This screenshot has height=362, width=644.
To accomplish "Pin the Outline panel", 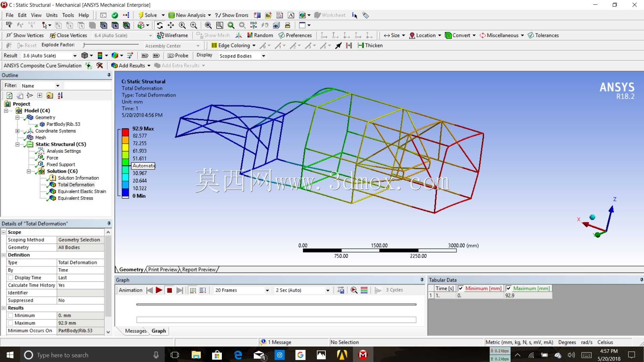I will pyautogui.click(x=109, y=75).
